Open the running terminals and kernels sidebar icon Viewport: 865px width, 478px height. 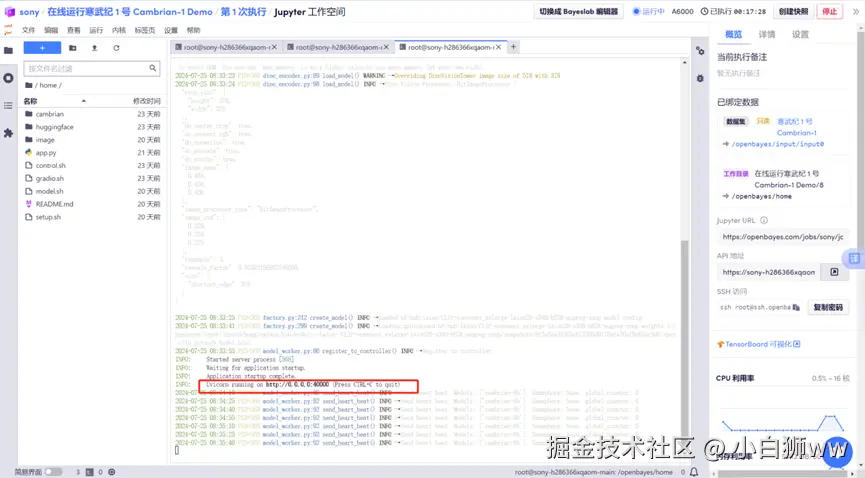[x=8, y=78]
